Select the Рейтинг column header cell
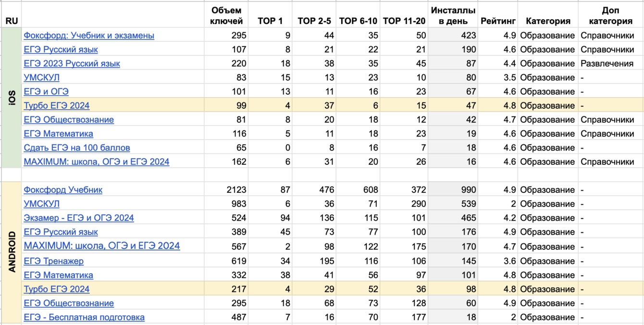 point(498,21)
